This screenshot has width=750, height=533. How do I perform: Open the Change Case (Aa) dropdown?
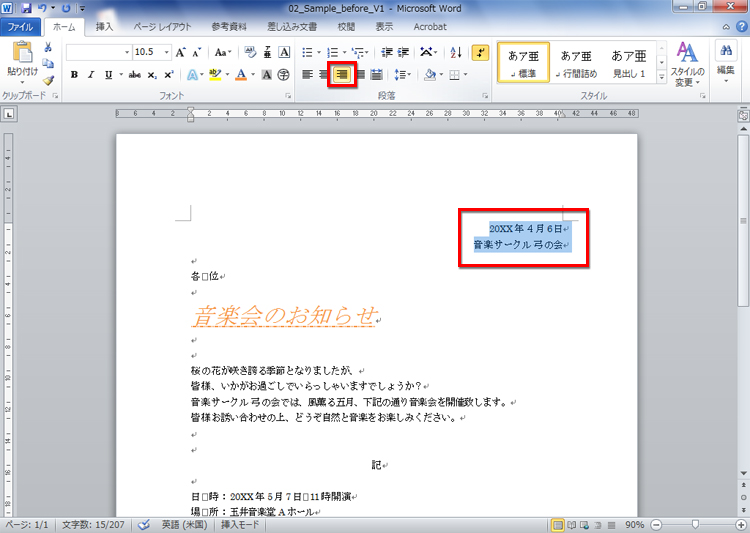pos(223,52)
